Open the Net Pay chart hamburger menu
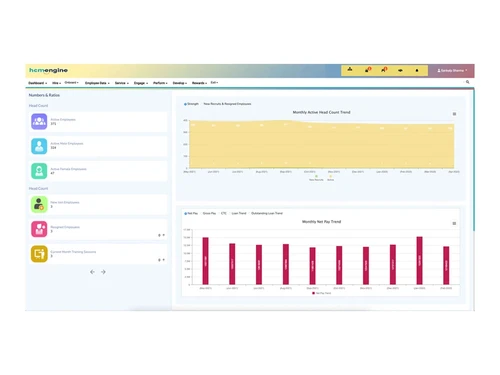 (454, 223)
